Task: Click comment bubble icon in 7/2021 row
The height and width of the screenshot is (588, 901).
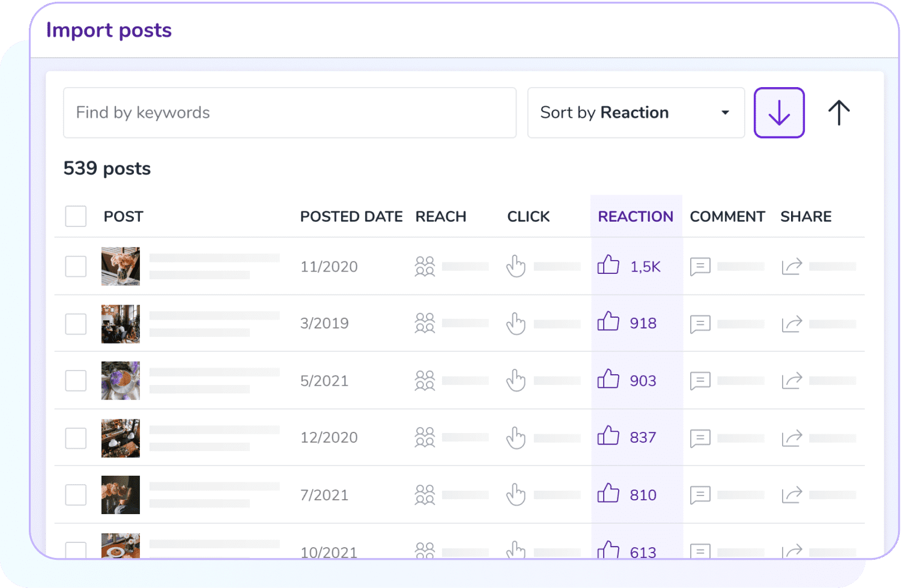Action: (x=700, y=496)
